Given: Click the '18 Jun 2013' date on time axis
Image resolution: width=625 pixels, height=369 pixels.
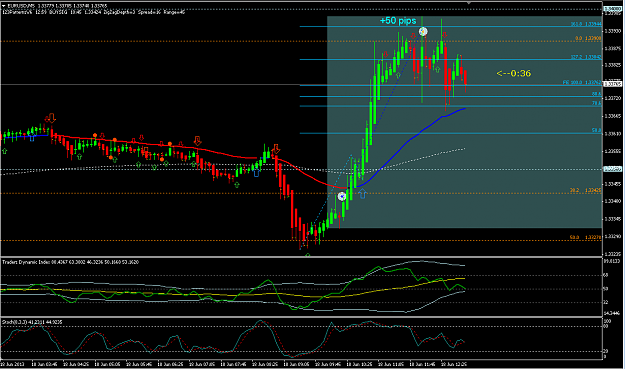Looking at the screenshot, I should coord(12,364).
